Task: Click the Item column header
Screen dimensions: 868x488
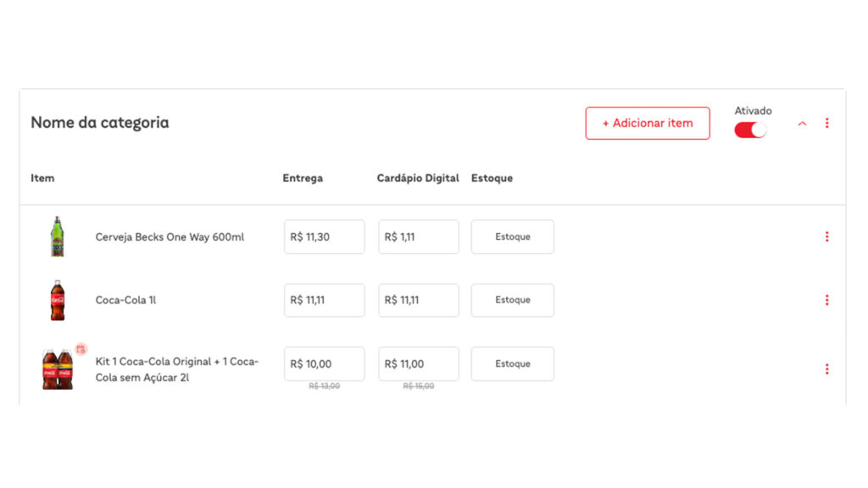Action: pyautogui.click(x=42, y=178)
